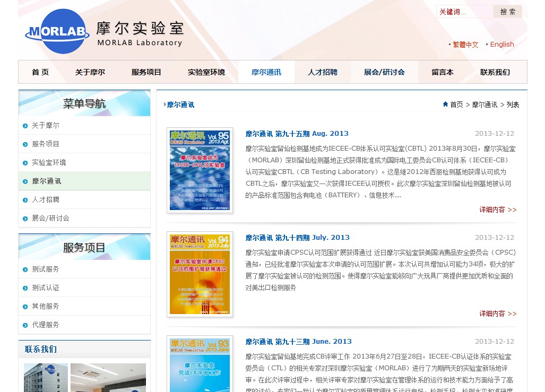The width and height of the screenshot is (545, 392).
Task: Open 实验室环境 in the top navigation
Action: 206,72
